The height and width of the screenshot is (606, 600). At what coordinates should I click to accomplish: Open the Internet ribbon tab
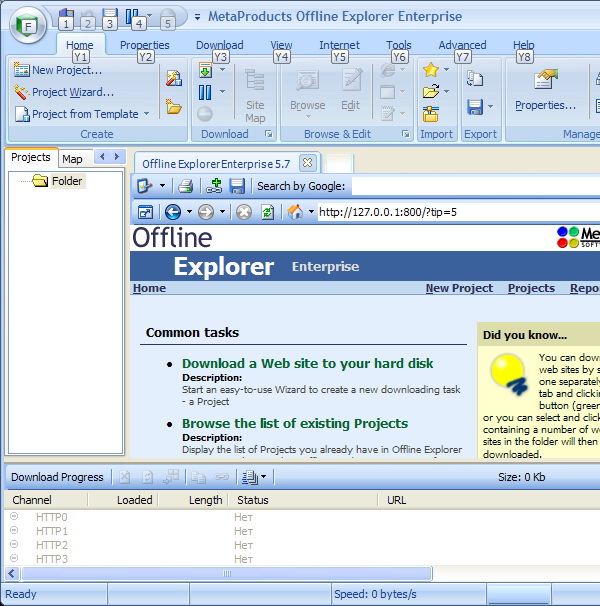tap(339, 45)
